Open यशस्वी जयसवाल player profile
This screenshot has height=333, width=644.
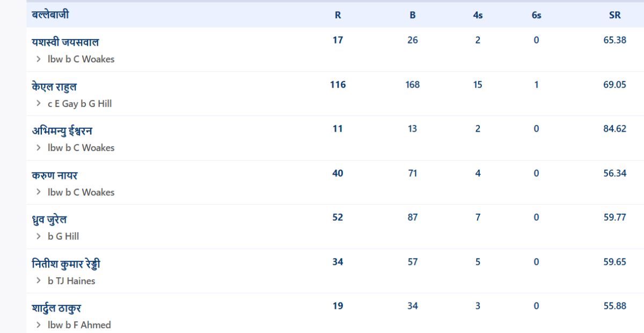(x=65, y=42)
